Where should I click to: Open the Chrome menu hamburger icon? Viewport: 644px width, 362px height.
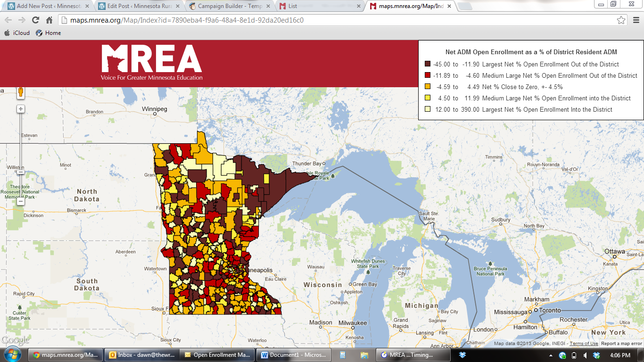point(635,20)
